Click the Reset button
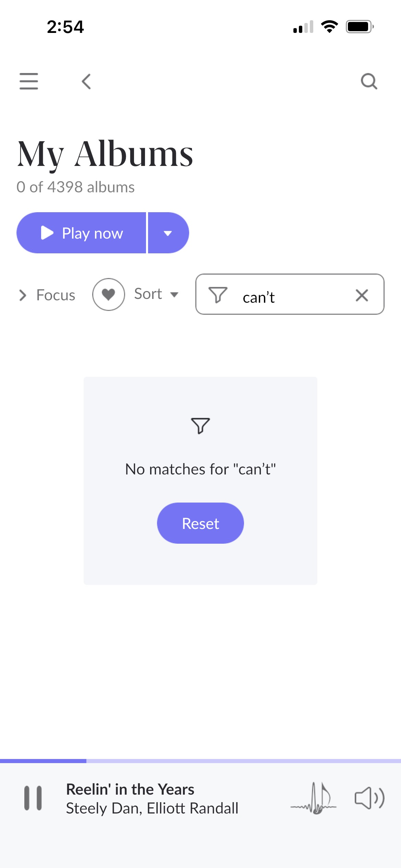Image resolution: width=401 pixels, height=868 pixels. [200, 523]
